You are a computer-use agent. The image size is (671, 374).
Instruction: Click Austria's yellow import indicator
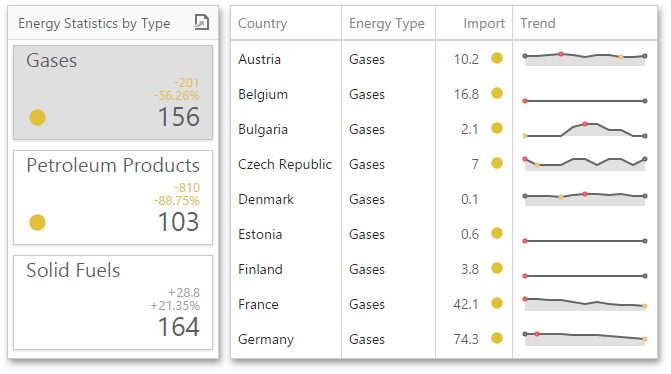497,58
